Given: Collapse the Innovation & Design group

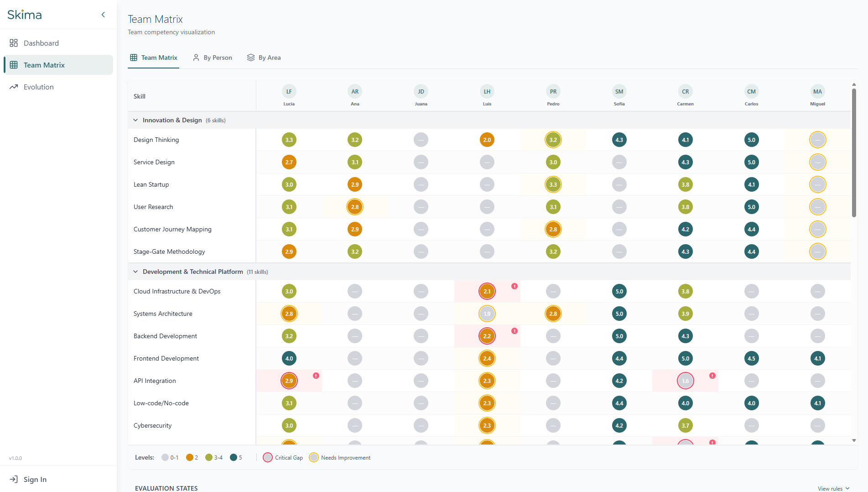Looking at the screenshot, I should [135, 120].
